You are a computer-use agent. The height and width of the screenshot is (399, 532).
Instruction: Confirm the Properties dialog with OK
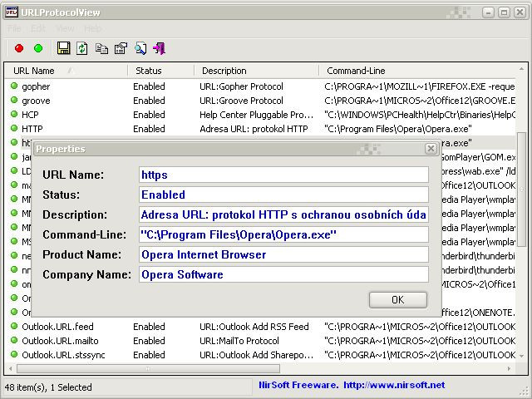pos(397,300)
